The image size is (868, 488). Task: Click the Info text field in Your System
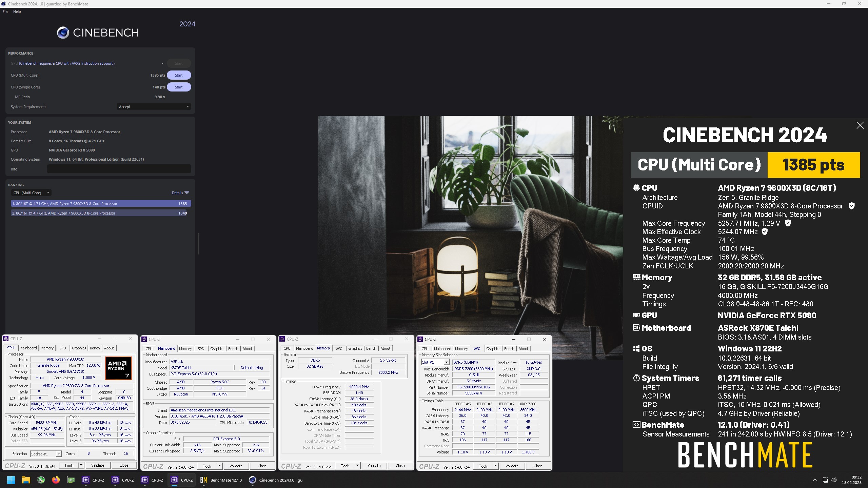(x=119, y=169)
